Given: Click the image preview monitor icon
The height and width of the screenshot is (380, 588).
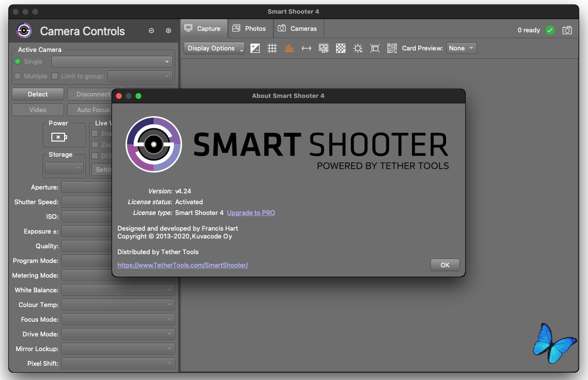Looking at the screenshot, I should (x=323, y=48).
